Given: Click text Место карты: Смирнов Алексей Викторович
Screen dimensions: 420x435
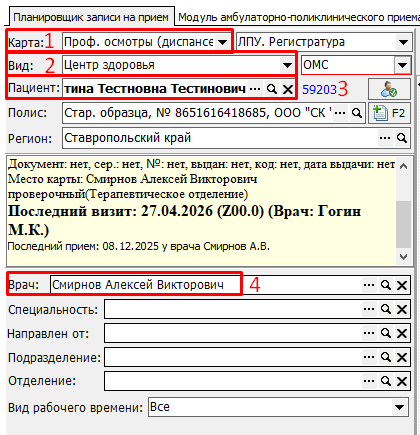Looking at the screenshot, I should pos(132,179).
